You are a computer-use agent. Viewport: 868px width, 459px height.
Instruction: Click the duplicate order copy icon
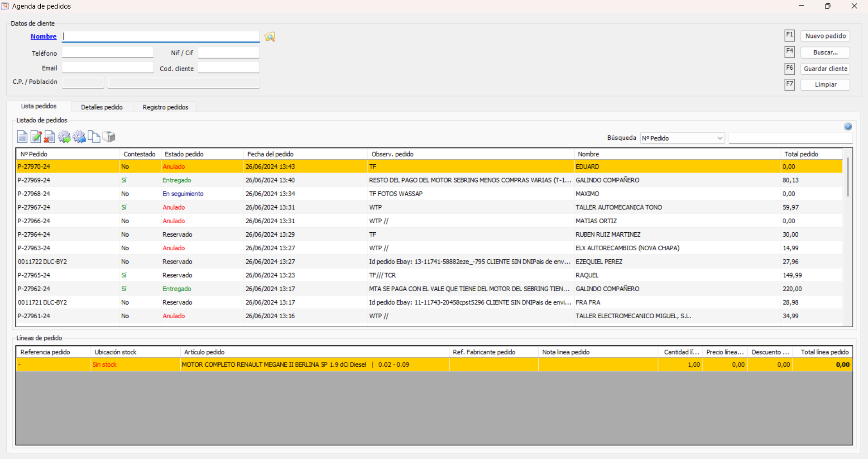[94, 137]
